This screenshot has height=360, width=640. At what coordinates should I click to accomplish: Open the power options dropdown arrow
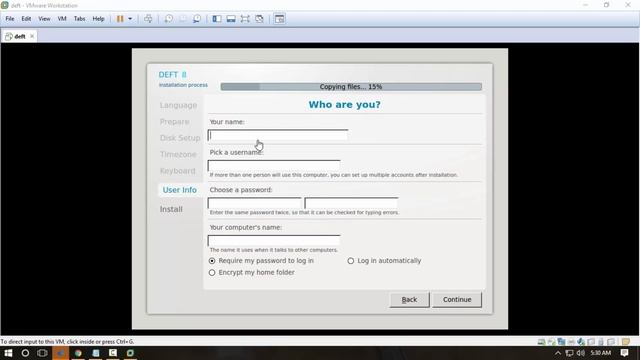(130, 19)
